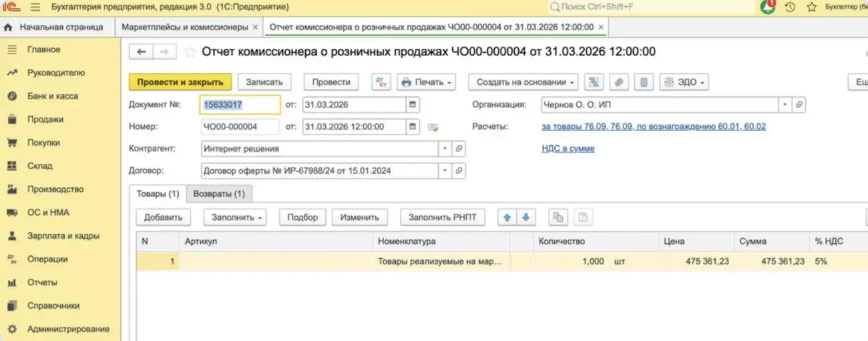The image size is (868, 341).
Task: Copy rows icon in table toolbar
Action: coord(558,217)
